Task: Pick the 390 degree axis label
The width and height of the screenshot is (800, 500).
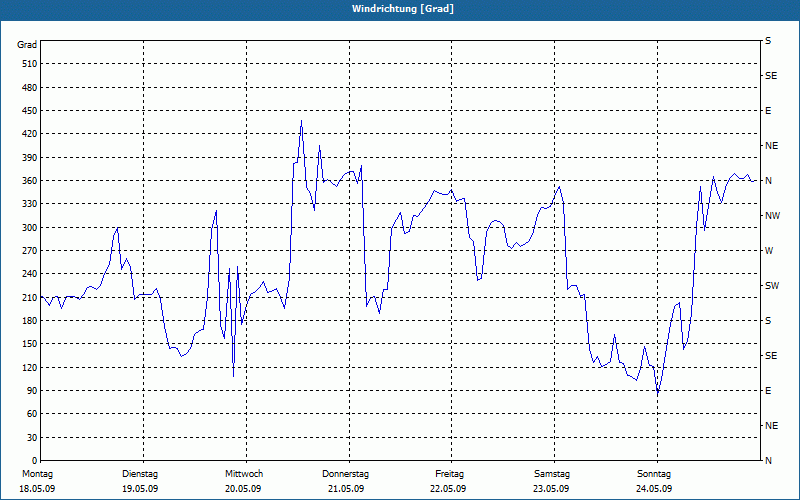Action: click(30, 157)
